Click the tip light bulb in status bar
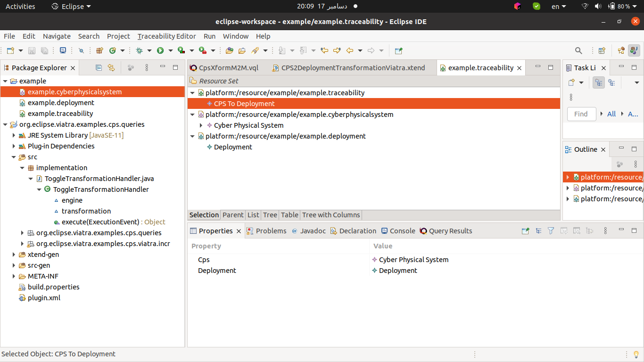 pyautogui.click(x=636, y=354)
